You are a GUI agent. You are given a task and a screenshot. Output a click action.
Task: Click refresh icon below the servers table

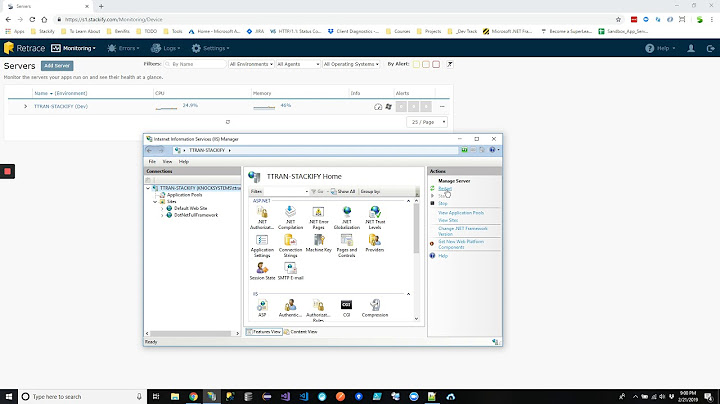(228, 122)
